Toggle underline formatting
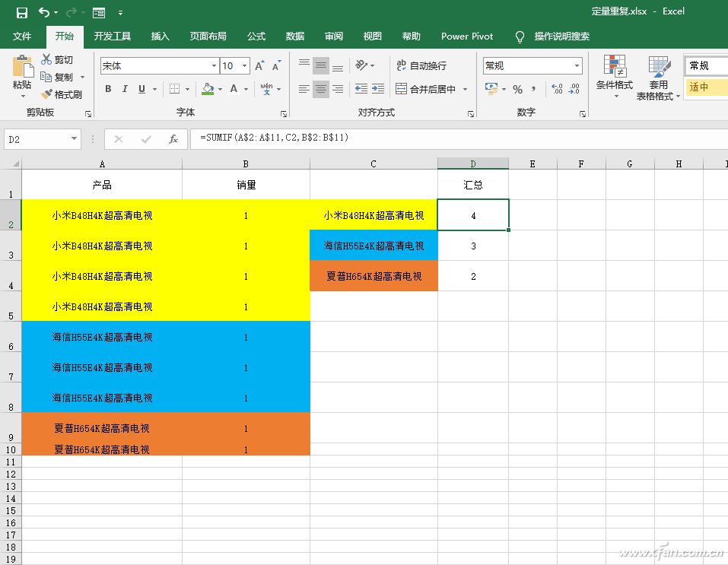The image size is (728, 565). point(142,89)
